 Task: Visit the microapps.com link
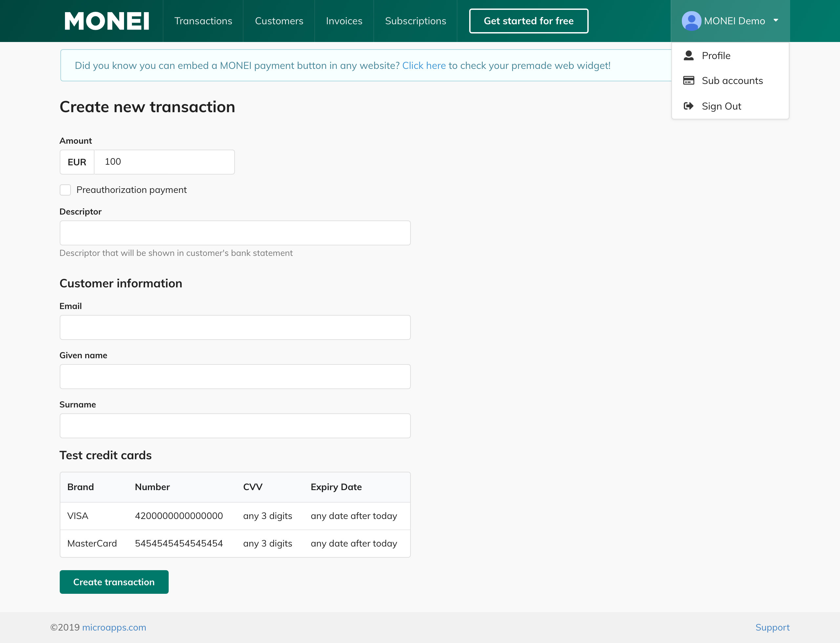114,627
